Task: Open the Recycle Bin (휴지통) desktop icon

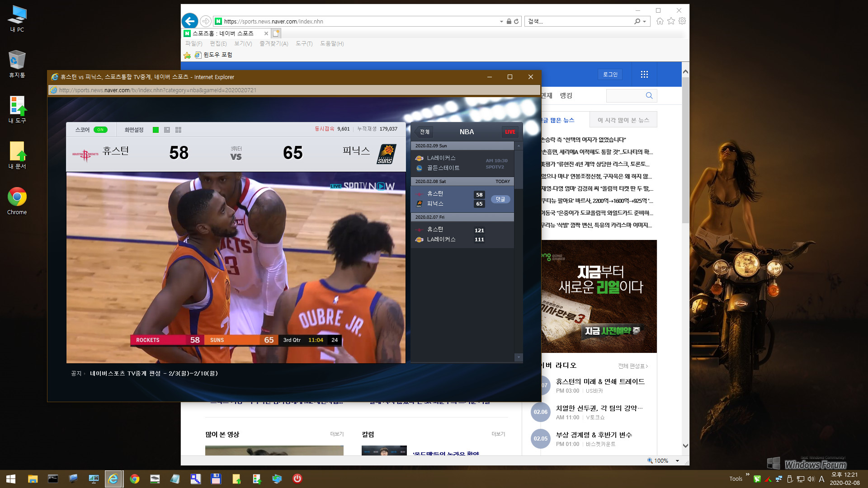Action: pyautogui.click(x=17, y=64)
